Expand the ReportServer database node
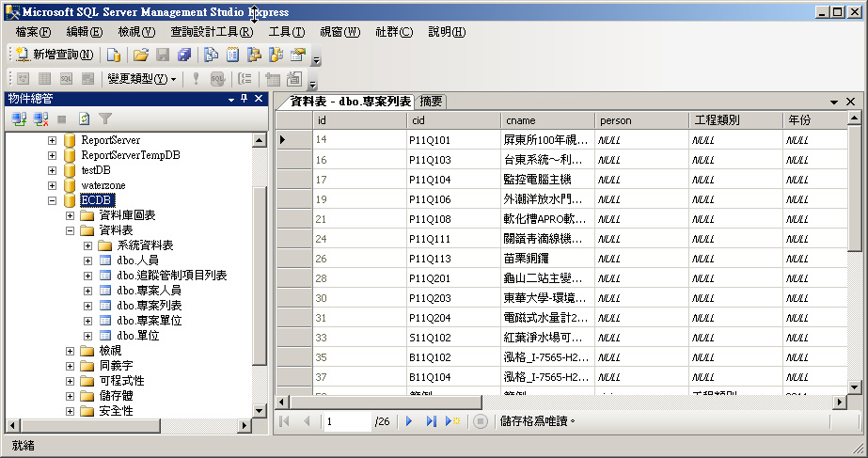Viewport: 868px width, 458px height. click(52, 140)
